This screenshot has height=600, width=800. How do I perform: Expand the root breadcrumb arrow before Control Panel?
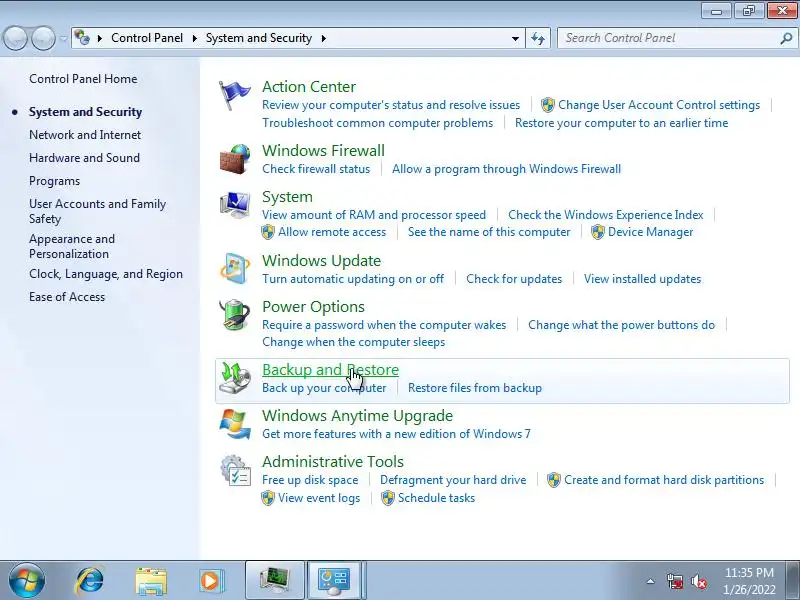point(99,38)
